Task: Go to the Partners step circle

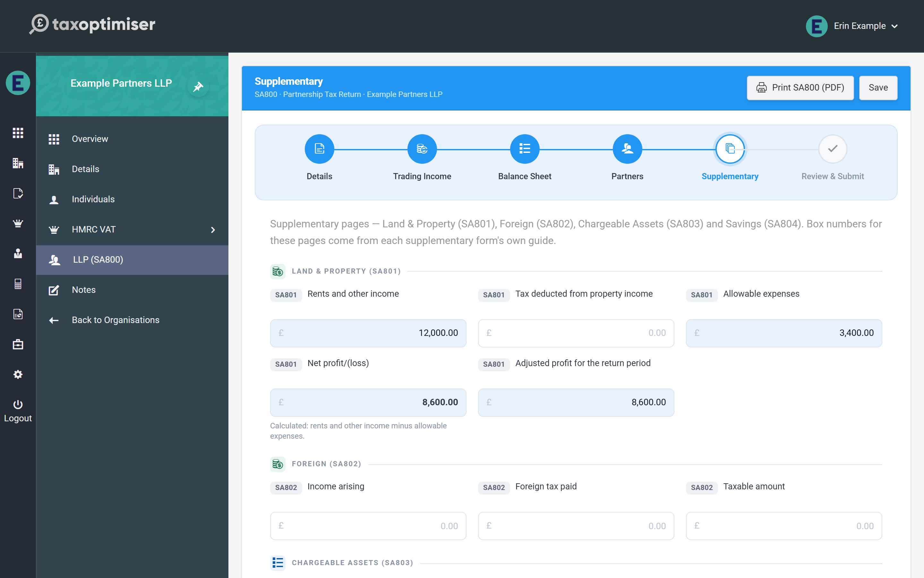Action: coord(627,149)
